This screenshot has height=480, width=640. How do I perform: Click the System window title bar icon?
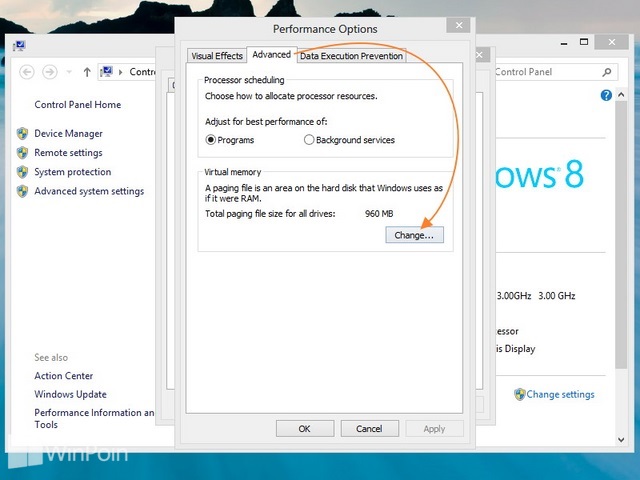coord(19,46)
